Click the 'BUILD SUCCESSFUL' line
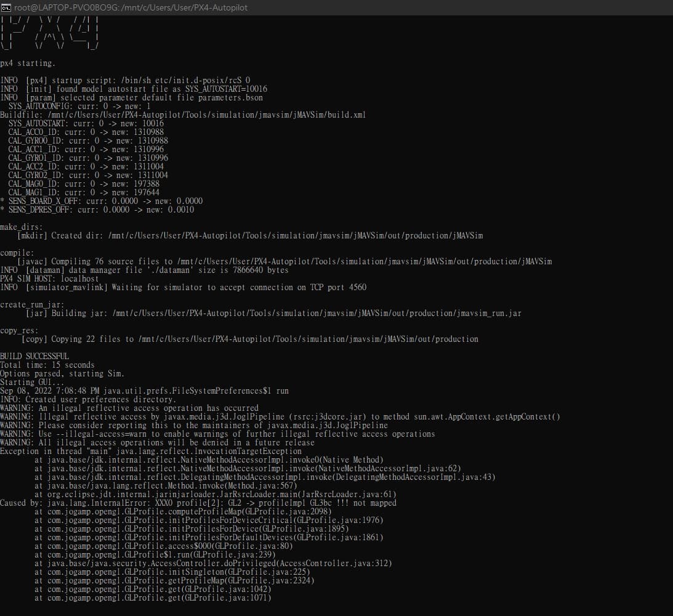Image resolution: width=673 pixels, height=616 pixels. (34, 356)
